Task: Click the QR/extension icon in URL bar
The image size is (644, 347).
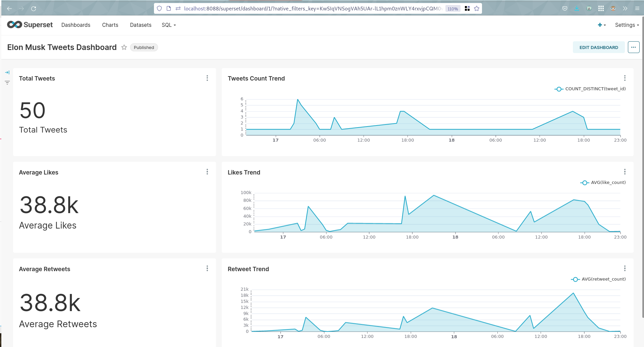Action: pos(467,8)
